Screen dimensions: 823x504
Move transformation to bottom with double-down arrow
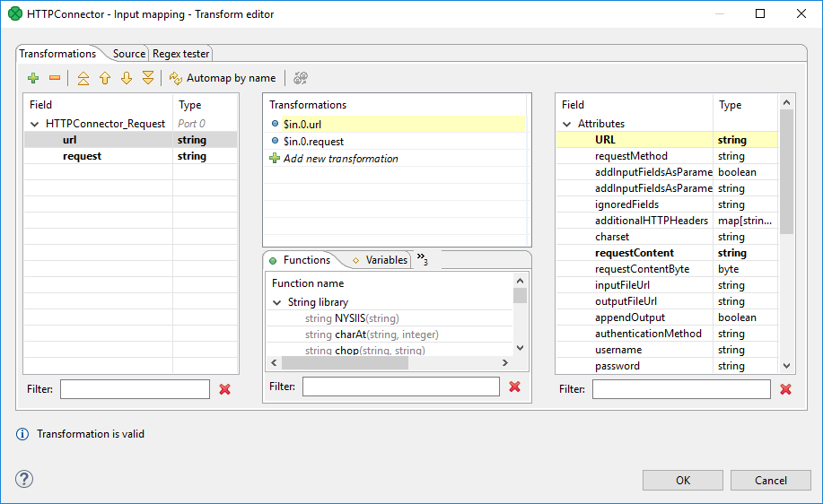(148, 78)
